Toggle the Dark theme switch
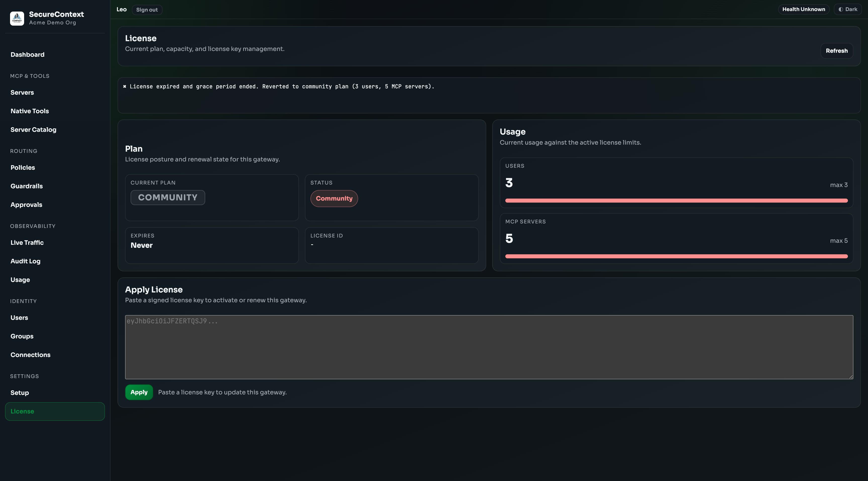Image resolution: width=868 pixels, height=481 pixels. pos(847,10)
